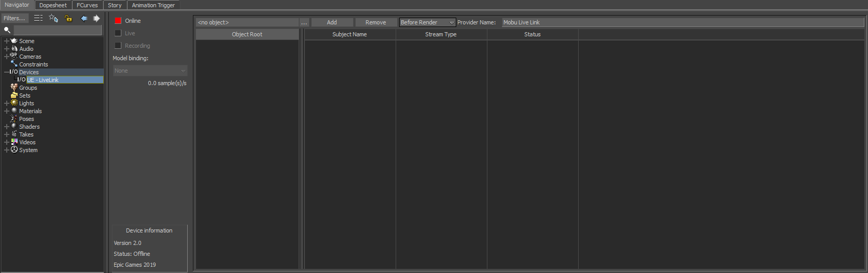Open the Animation Trigger tab
The image size is (868, 273).
[153, 5]
